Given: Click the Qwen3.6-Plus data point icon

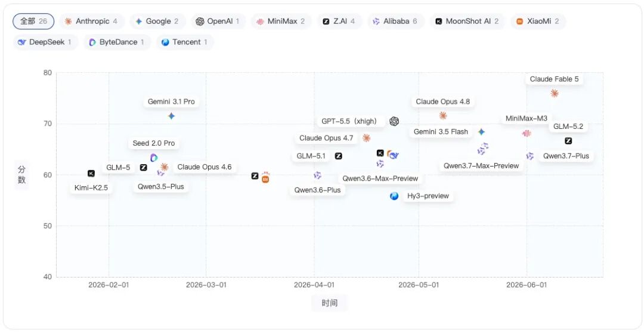Looking at the screenshot, I should tap(317, 175).
